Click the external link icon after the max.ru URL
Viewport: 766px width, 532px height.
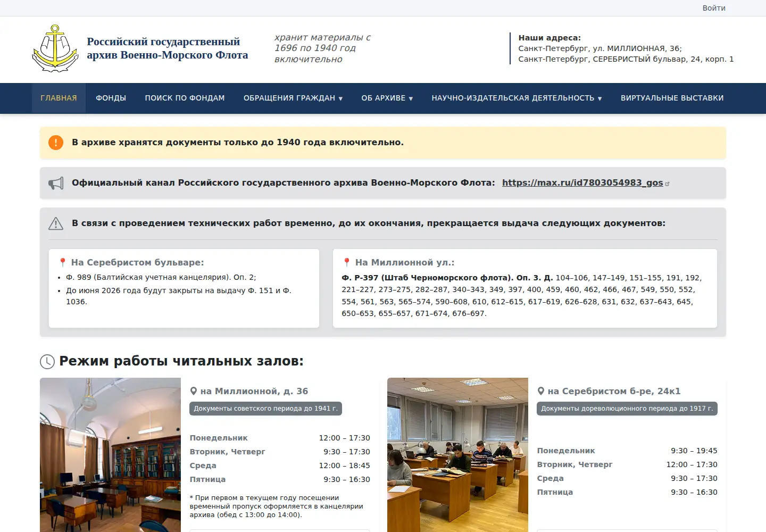pyautogui.click(x=668, y=184)
